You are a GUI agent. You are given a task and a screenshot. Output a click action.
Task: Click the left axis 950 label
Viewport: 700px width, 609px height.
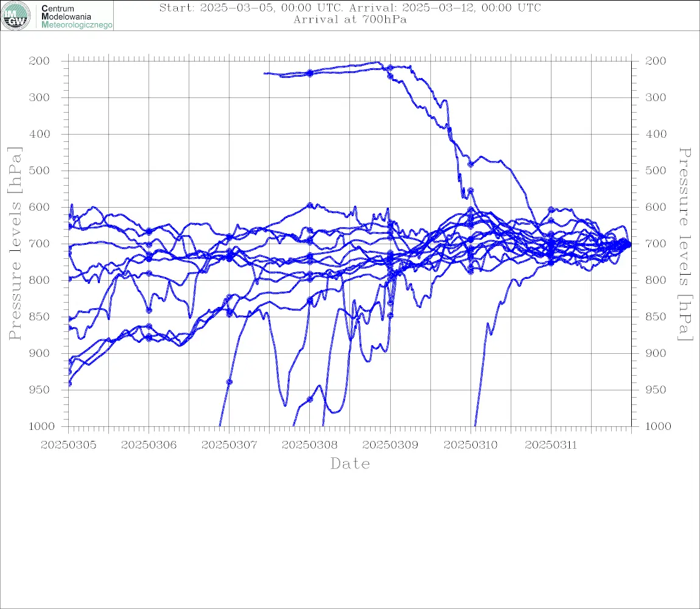[40, 390]
